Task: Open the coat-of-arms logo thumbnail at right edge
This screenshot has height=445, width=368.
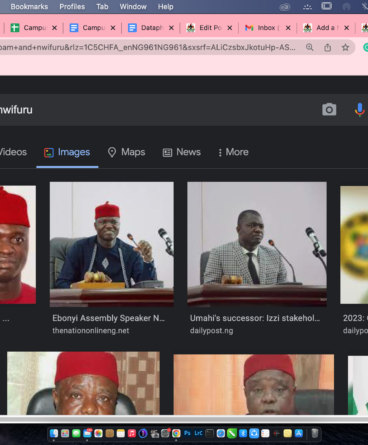Action: [354, 245]
